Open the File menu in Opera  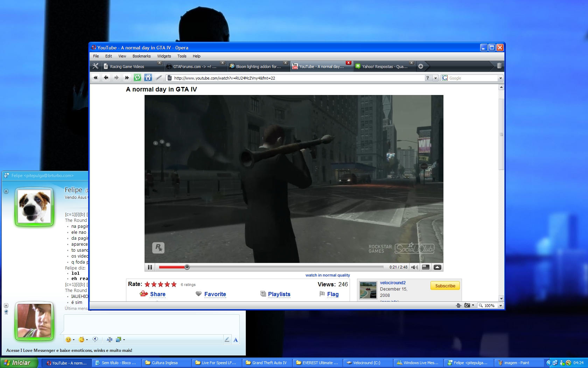coord(96,56)
